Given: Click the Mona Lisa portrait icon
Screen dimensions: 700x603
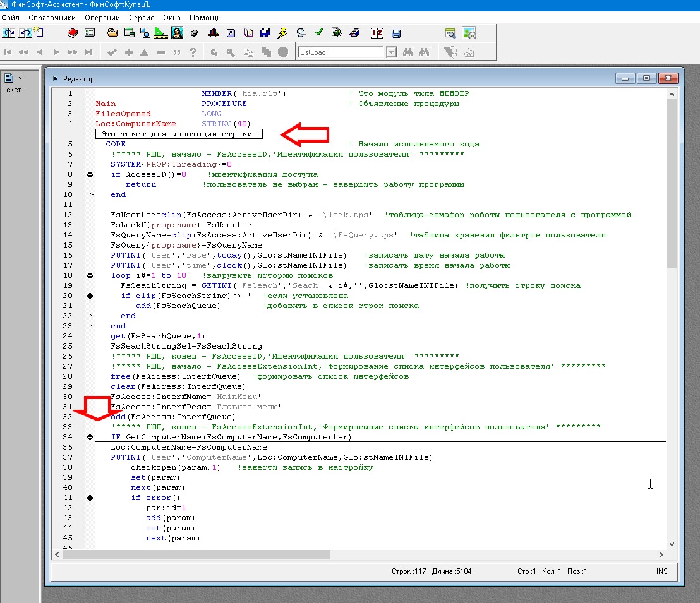Looking at the screenshot, I should point(178,33).
